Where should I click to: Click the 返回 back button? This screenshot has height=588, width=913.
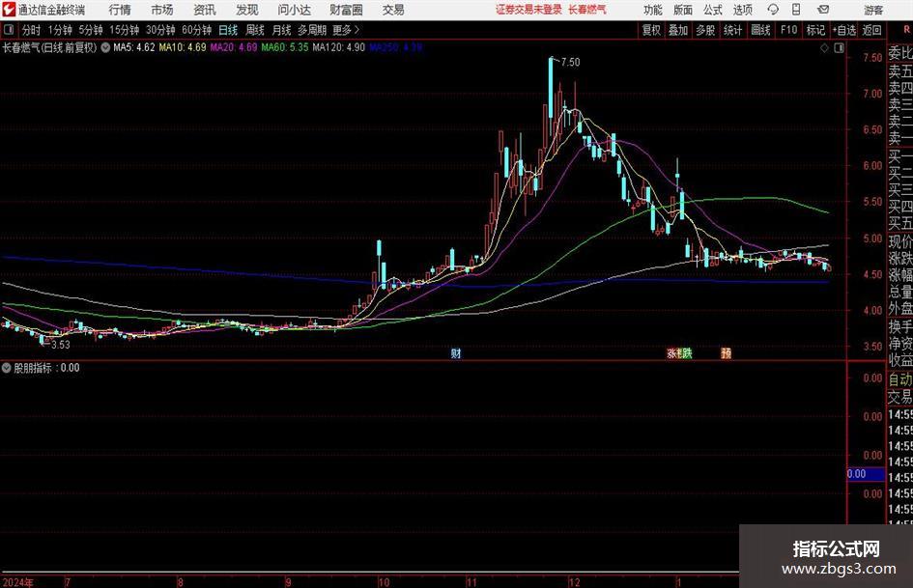pos(872,30)
